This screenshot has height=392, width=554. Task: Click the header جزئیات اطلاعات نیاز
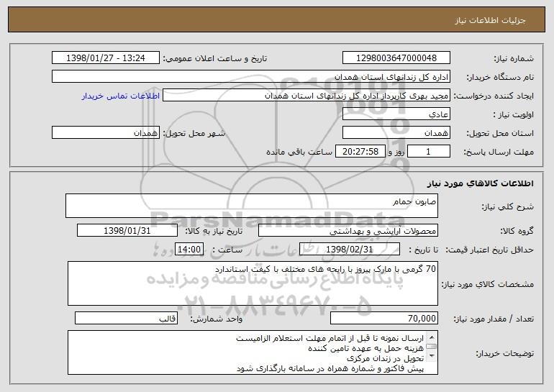[490, 20]
